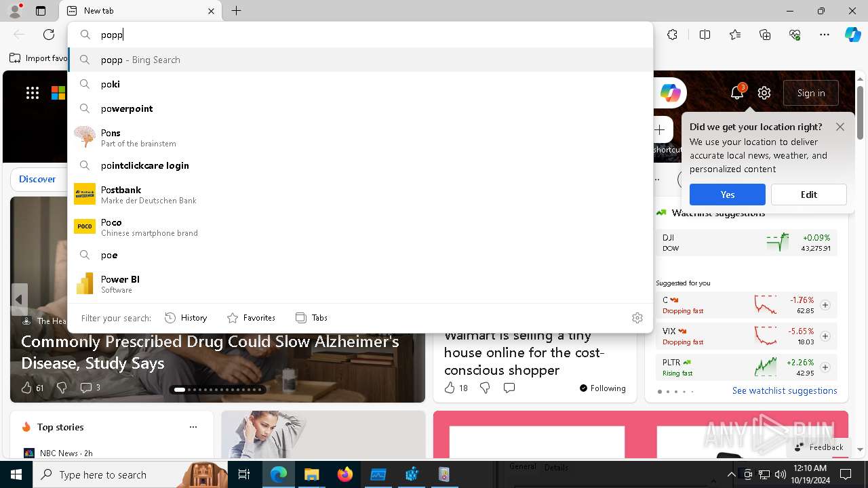Filter the search by Favorites
868x488 pixels.
(x=251, y=317)
